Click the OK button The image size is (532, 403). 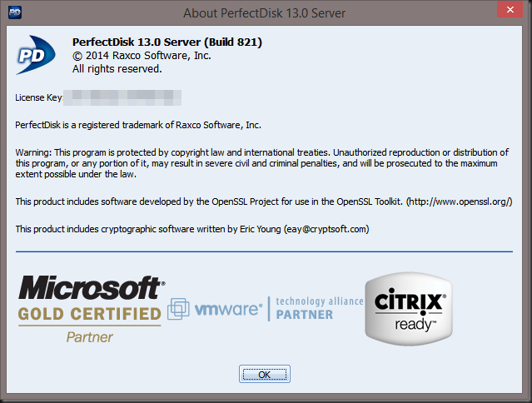click(264, 374)
